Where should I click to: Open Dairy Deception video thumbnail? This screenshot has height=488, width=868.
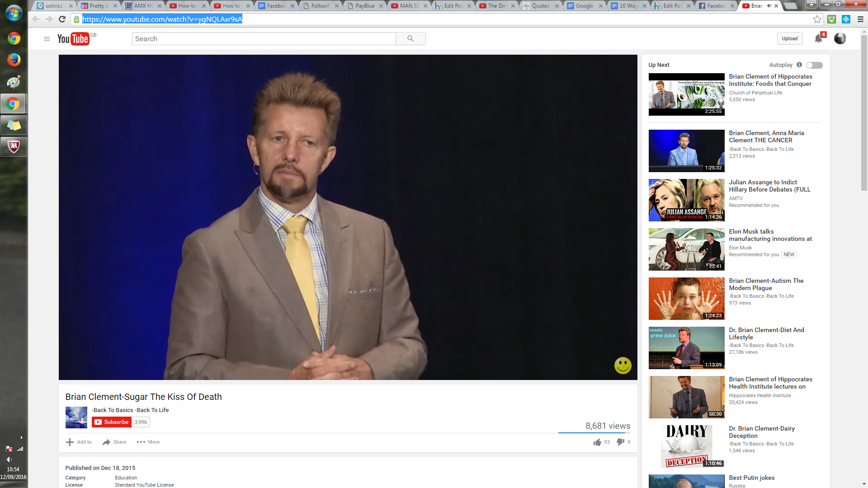pos(686,446)
